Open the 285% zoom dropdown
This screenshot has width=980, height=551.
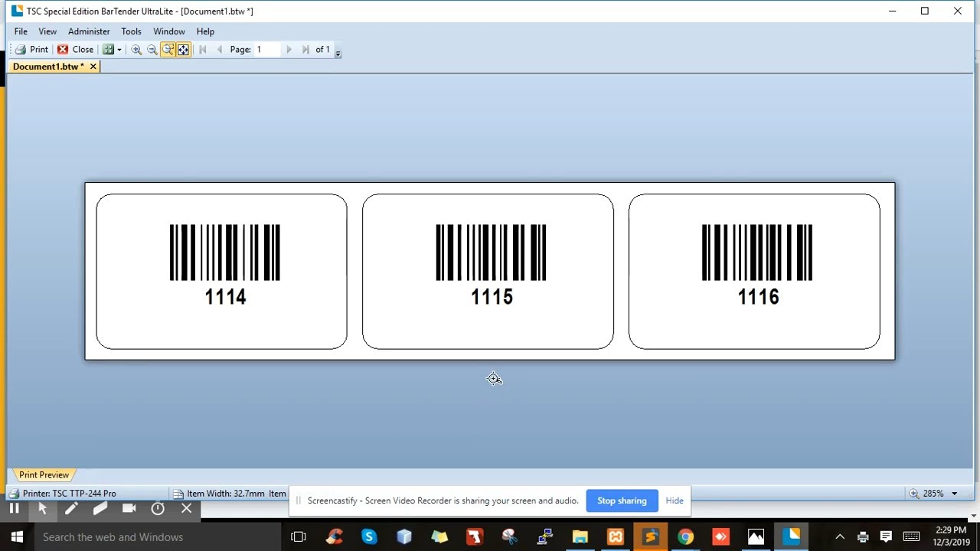[954, 494]
